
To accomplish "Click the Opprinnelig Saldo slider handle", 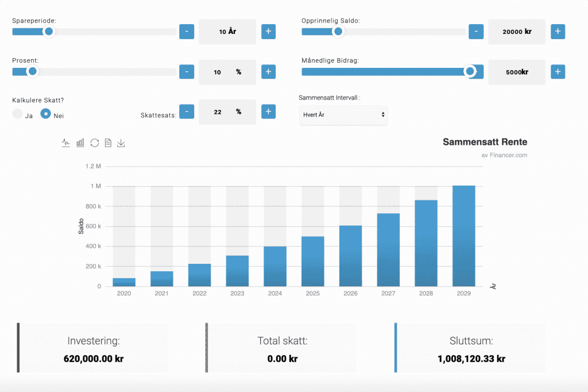I will tap(338, 32).
